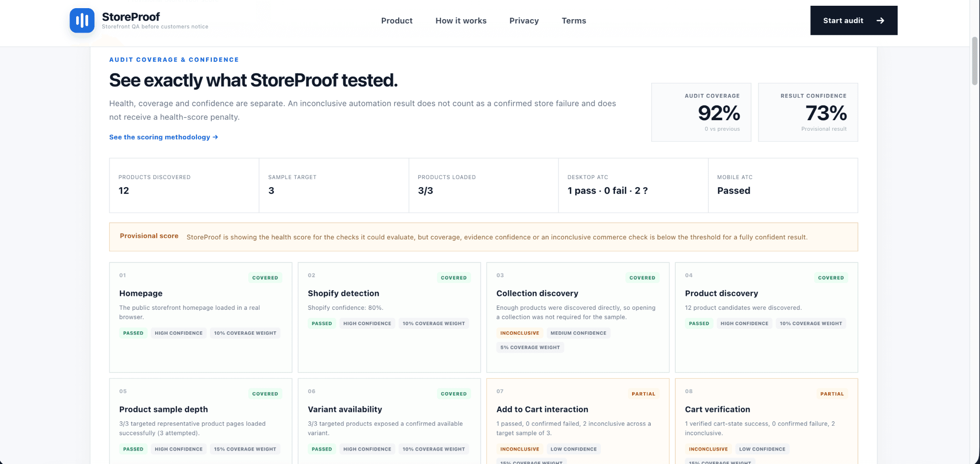Select the Cart verification card title
This screenshot has width=980, height=464.
pyautogui.click(x=717, y=409)
